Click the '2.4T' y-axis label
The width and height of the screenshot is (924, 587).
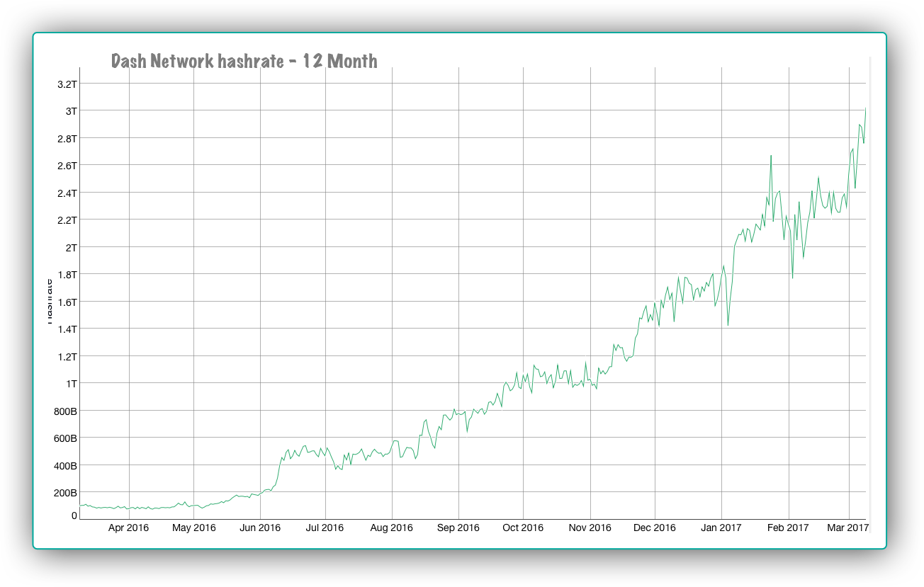coord(67,193)
